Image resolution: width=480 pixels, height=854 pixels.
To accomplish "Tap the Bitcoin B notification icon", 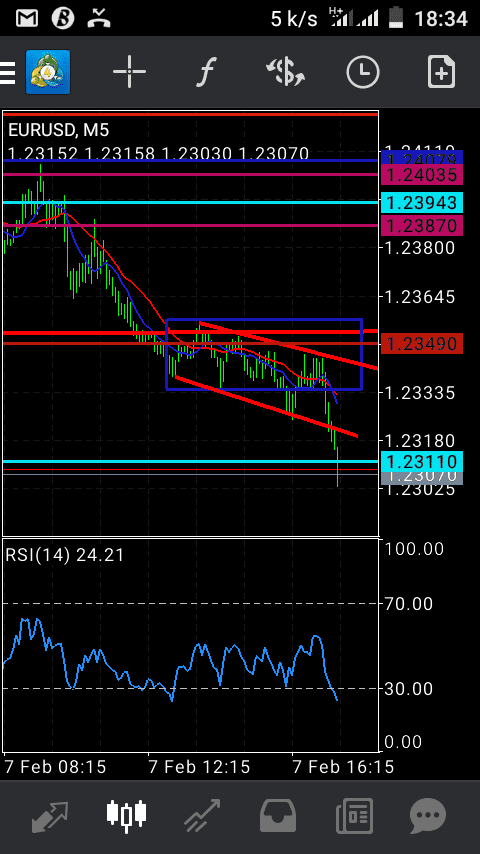I will pyautogui.click(x=63, y=19).
